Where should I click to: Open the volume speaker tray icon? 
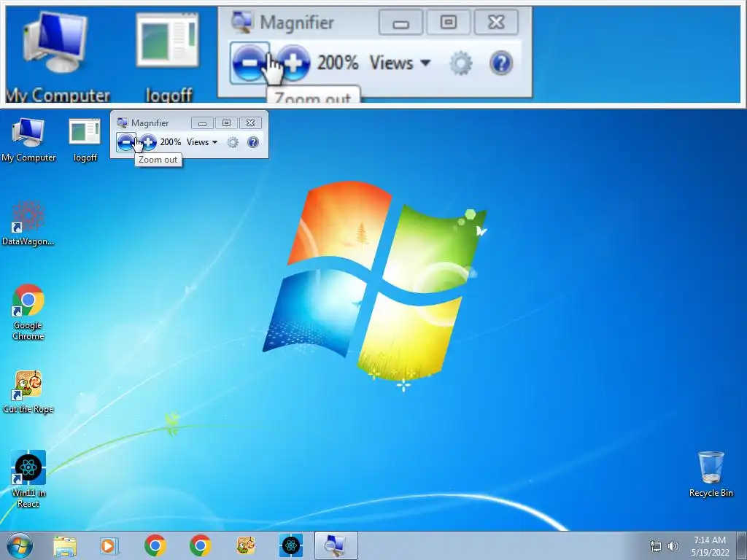click(673, 546)
